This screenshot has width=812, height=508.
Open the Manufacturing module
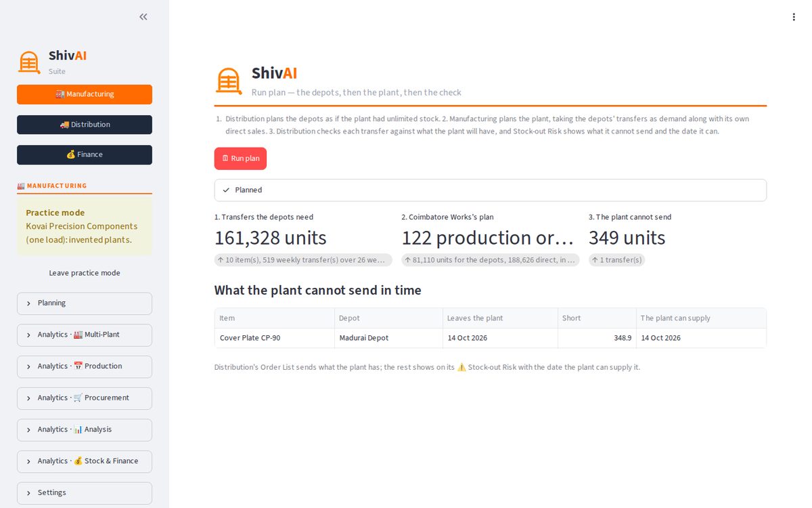(x=85, y=94)
